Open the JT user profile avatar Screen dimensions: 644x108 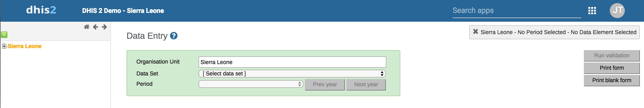617,11
